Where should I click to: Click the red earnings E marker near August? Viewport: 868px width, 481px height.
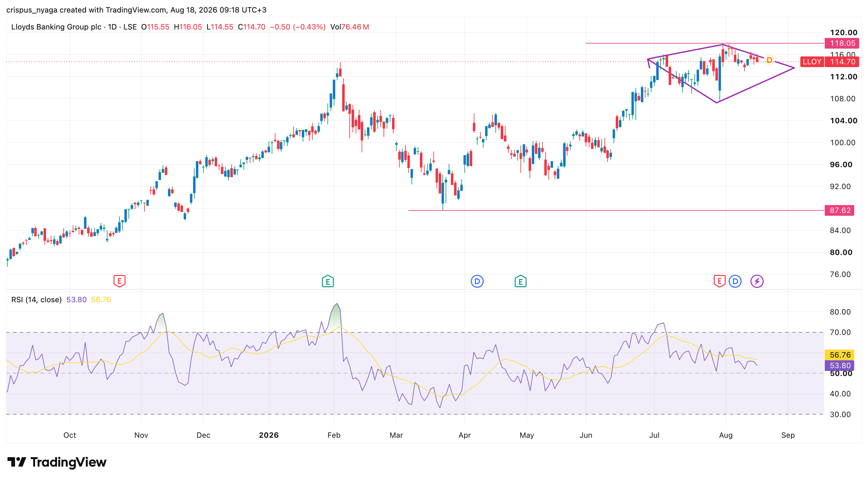point(719,281)
